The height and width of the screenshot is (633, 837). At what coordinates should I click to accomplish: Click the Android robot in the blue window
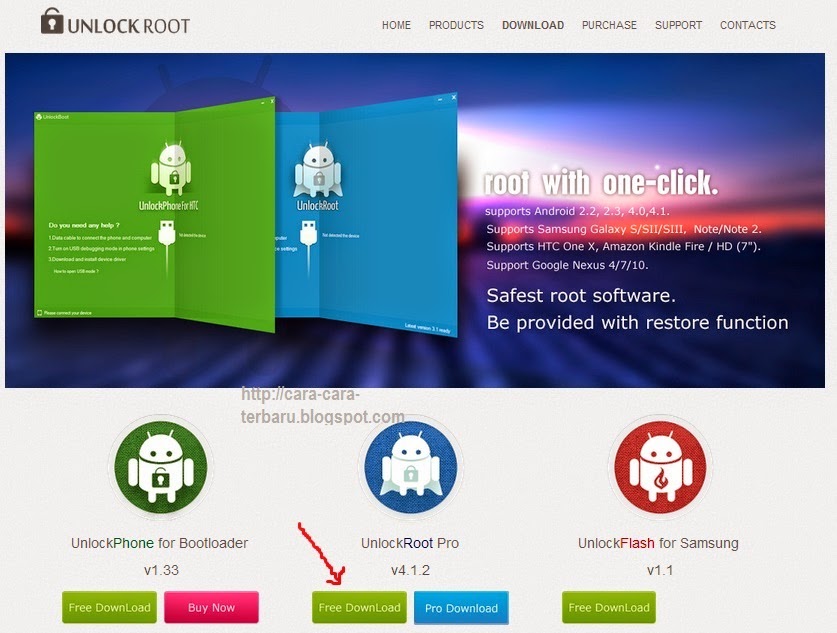(318, 170)
